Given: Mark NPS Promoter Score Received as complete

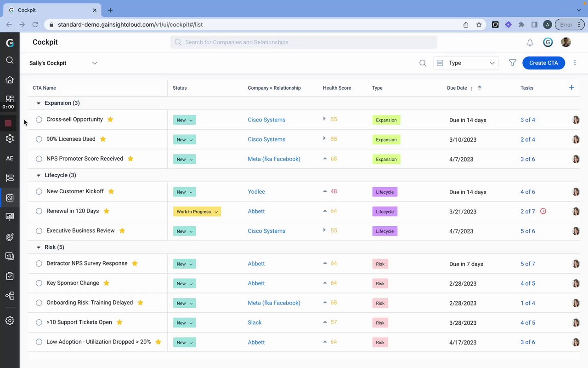Looking at the screenshot, I should coord(39,159).
